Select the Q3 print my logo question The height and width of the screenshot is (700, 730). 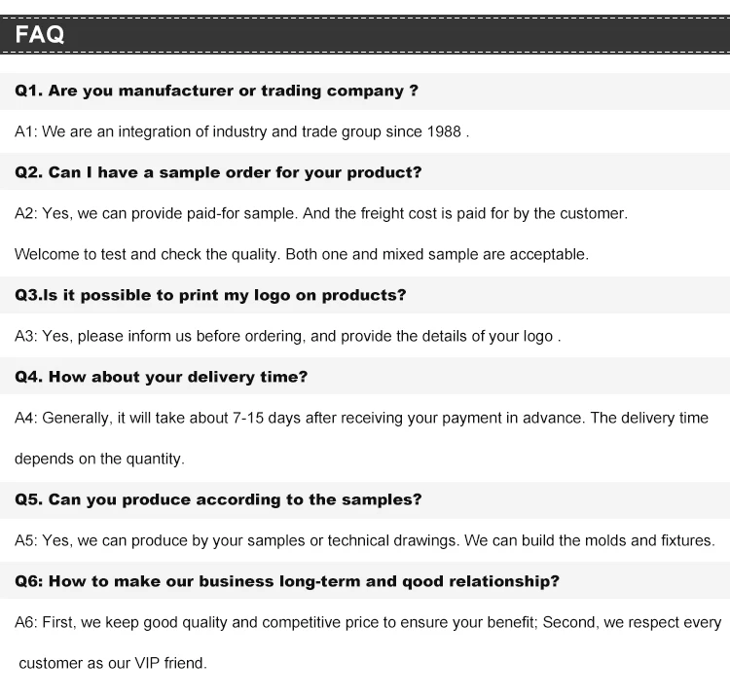coord(210,295)
